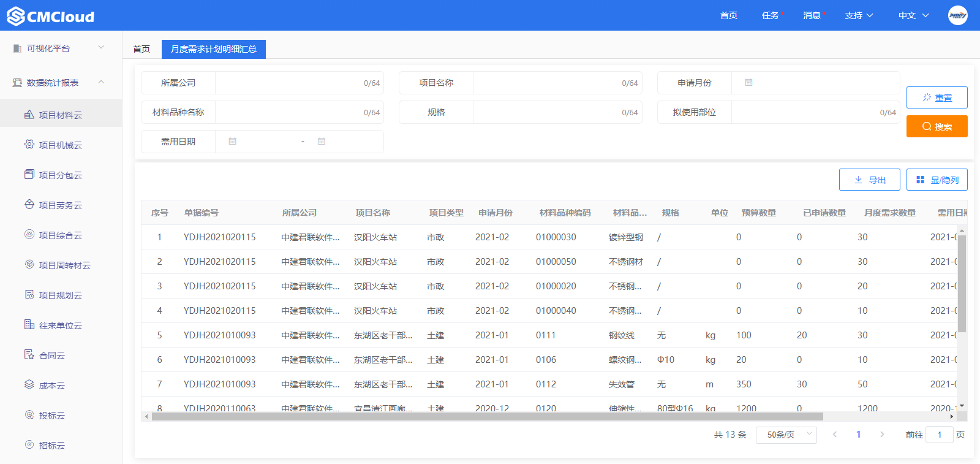Click 失效管 material cell
Image resolution: width=980 pixels, height=464 pixels.
pos(622,384)
